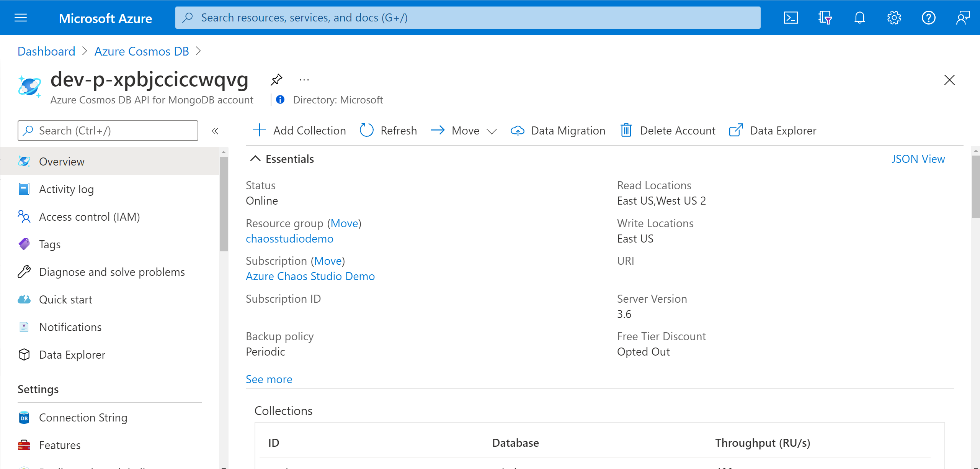Expand the ellipsis menu options
Viewport: 980px width, 469px height.
point(305,79)
